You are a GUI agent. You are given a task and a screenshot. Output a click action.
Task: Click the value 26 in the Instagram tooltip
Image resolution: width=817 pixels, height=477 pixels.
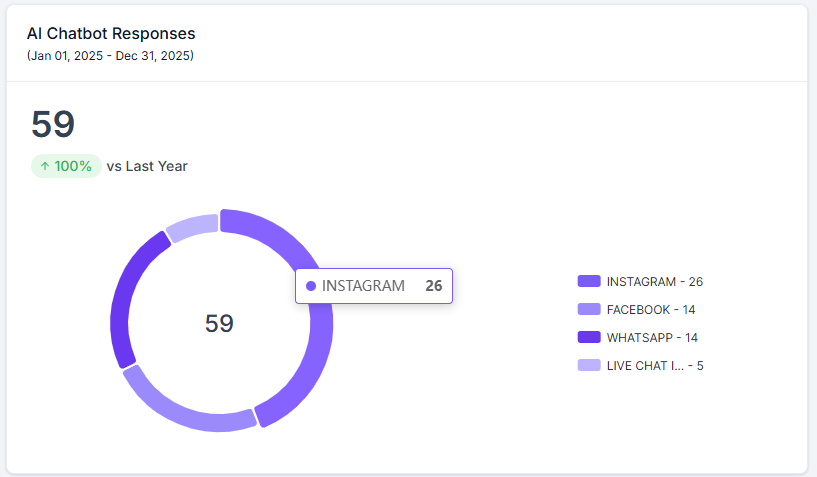click(433, 286)
